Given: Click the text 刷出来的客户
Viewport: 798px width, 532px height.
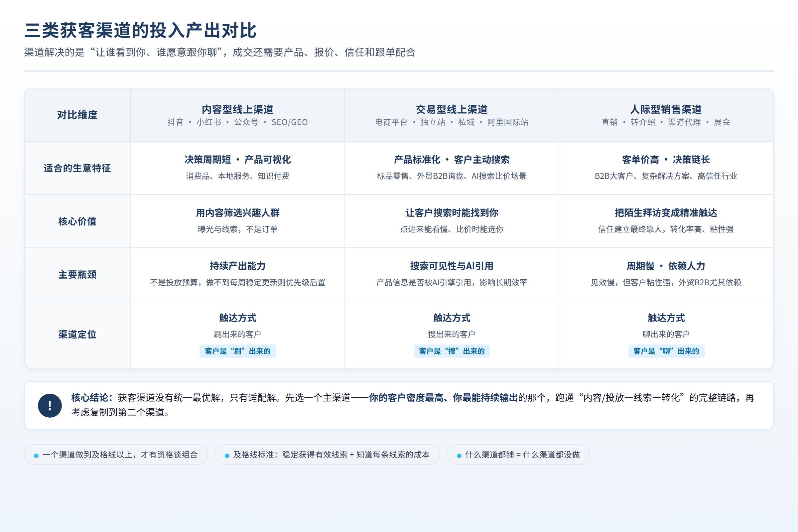Looking at the screenshot, I should click(237, 334).
